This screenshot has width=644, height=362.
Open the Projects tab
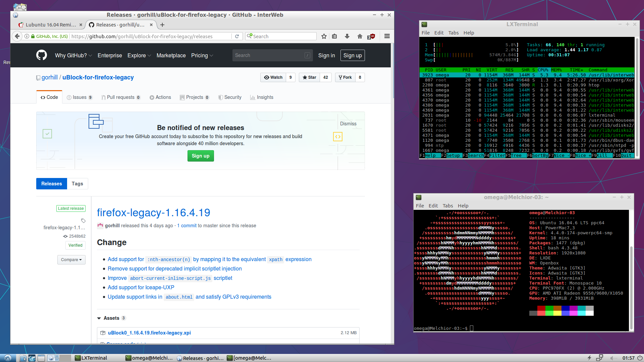tap(195, 97)
